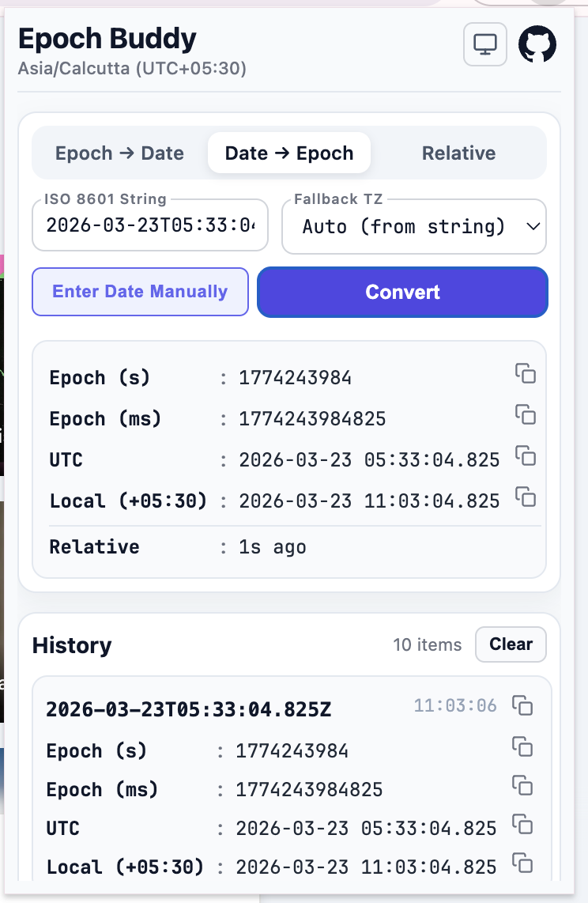588x903 pixels.
Task: Open the Date → Epoch mode
Action: tap(288, 153)
